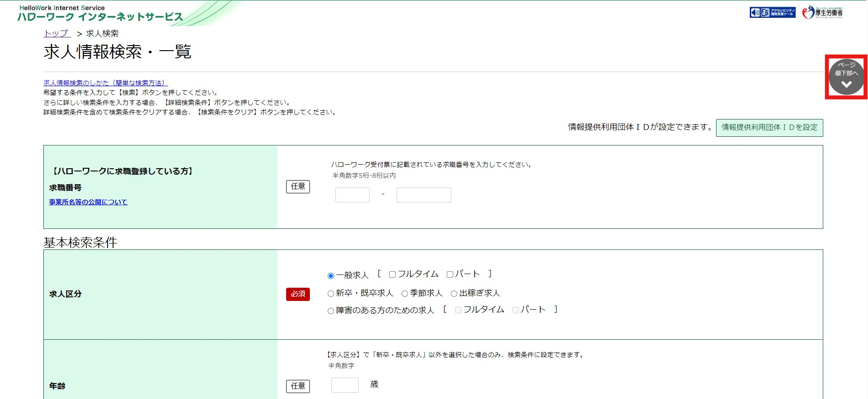Click the Ministry of Health logo
The height and width of the screenshot is (399, 868).
pos(822,12)
